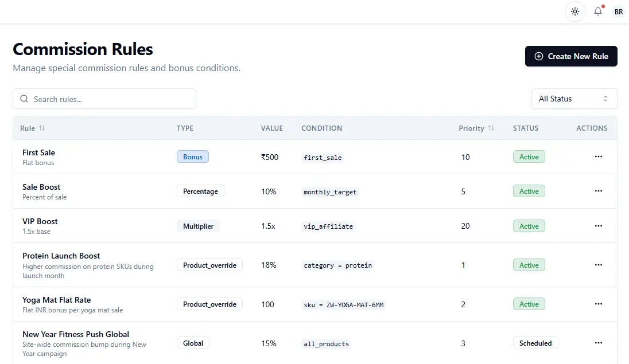The height and width of the screenshot is (364, 629).
Task: Click the monthly_target condition code
Action: point(330,192)
